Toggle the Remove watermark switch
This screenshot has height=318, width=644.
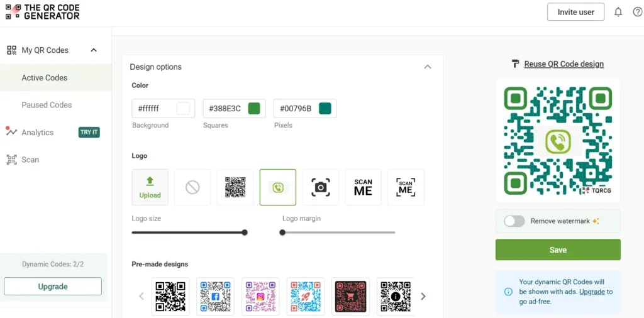point(514,221)
